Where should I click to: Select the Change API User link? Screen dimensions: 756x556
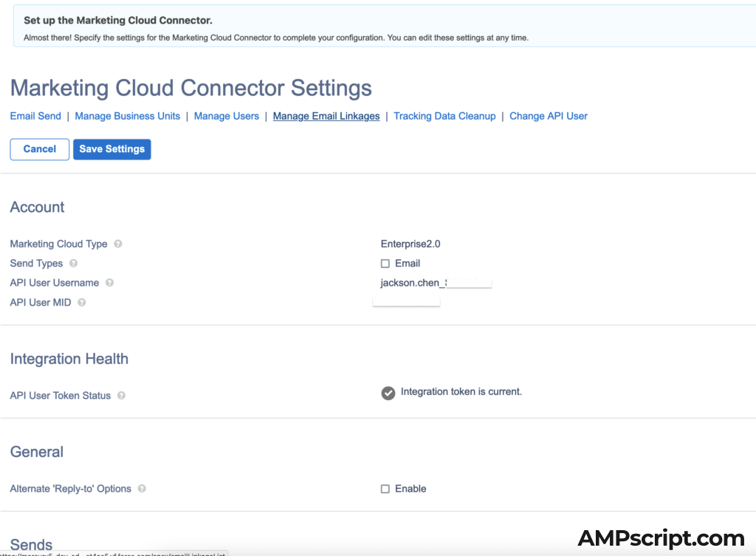click(x=549, y=116)
